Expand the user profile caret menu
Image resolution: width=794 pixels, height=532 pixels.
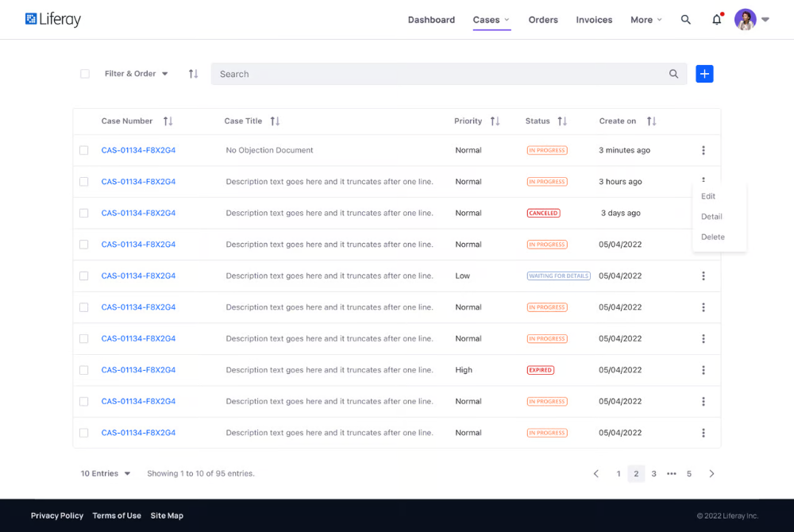click(x=765, y=20)
